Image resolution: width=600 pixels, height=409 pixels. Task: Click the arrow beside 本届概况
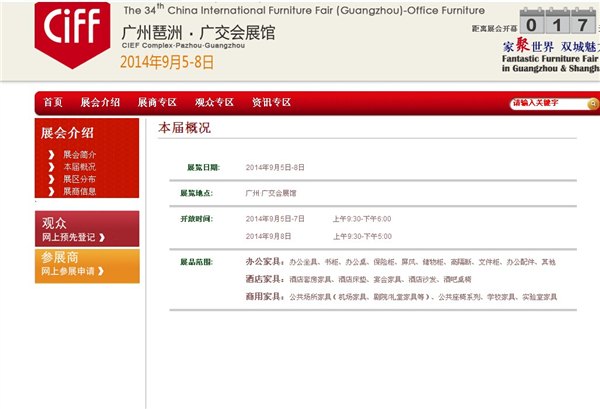point(52,167)
